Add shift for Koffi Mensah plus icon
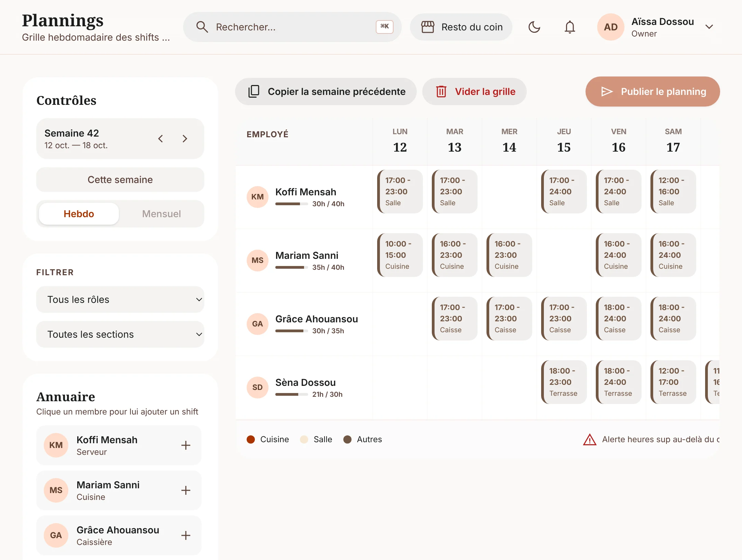 point(186,445)
